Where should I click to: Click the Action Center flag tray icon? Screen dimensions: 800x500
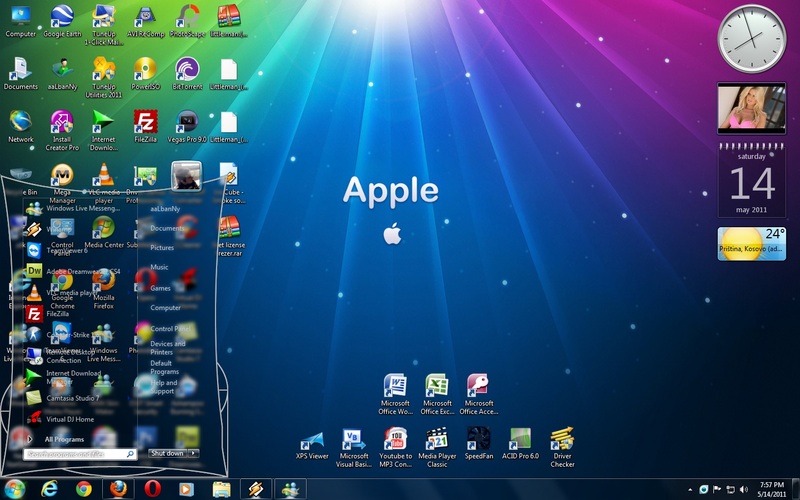tap(717, 489)
